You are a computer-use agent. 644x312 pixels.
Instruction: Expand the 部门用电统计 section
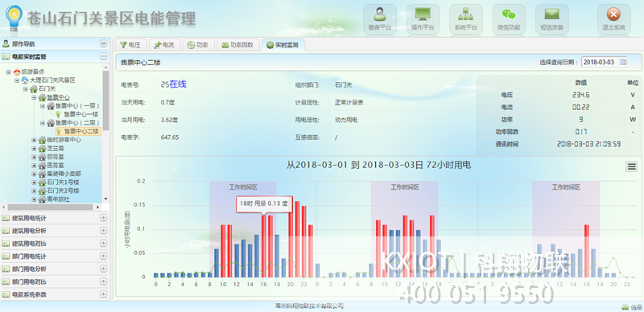click(x=103, y=257)
